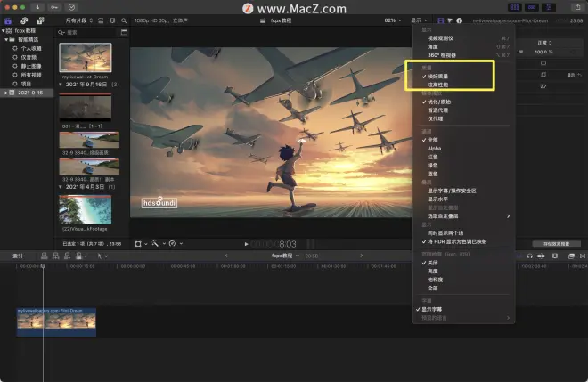Click the retime speedometer icon

pyautogui.click(x=173, y=244)
